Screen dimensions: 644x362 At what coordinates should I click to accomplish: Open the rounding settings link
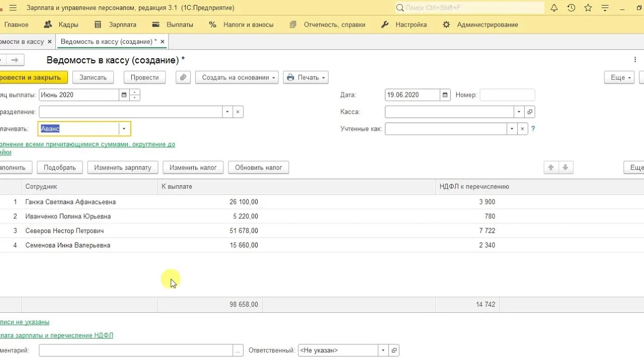pyautogui.click(x=88, y=148)
